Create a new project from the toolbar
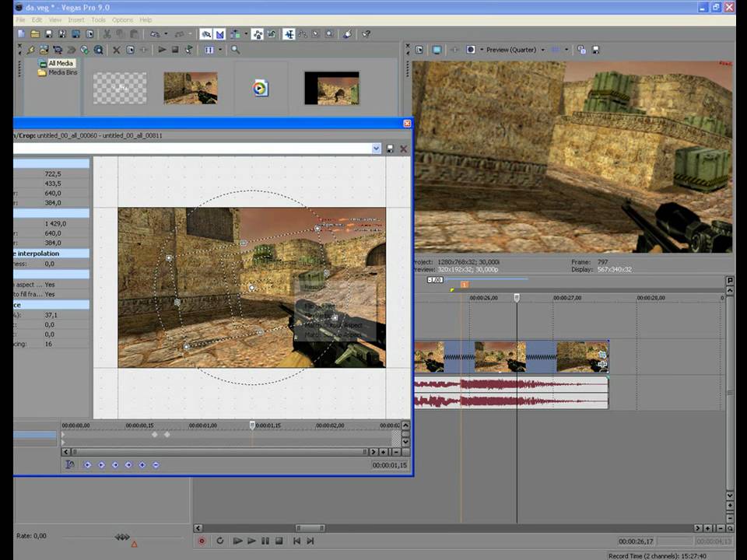747x560 pixels. click(21, 33)
